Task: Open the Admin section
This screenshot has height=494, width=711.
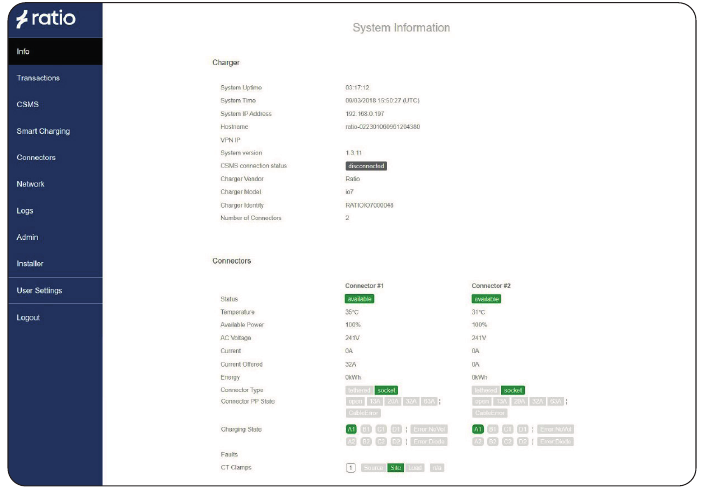Action: click(55, 237)
